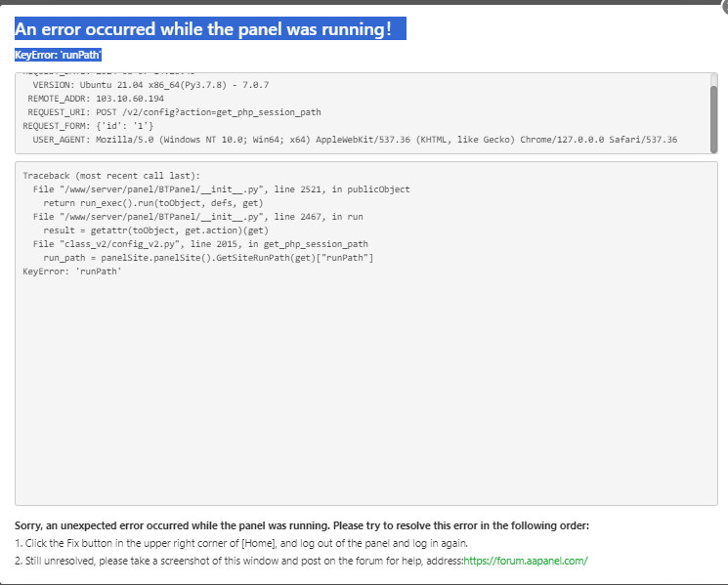Click the REQUEST_URI POST line

tap(174, 112)
